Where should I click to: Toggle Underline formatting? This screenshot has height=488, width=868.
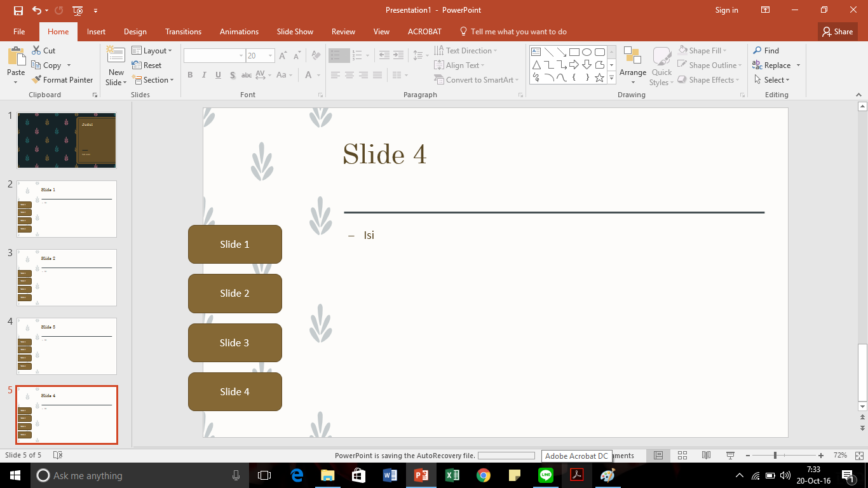(x=217, y=75)
